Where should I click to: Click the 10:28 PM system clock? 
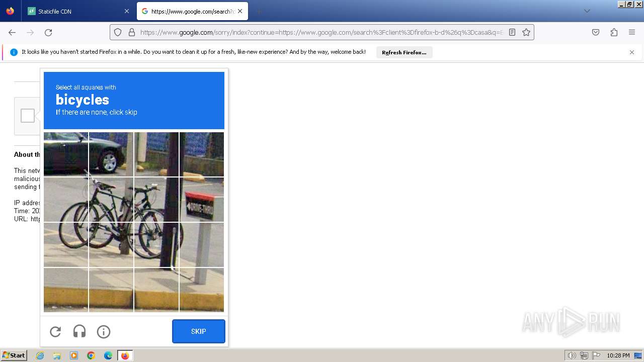click(618, 355)
